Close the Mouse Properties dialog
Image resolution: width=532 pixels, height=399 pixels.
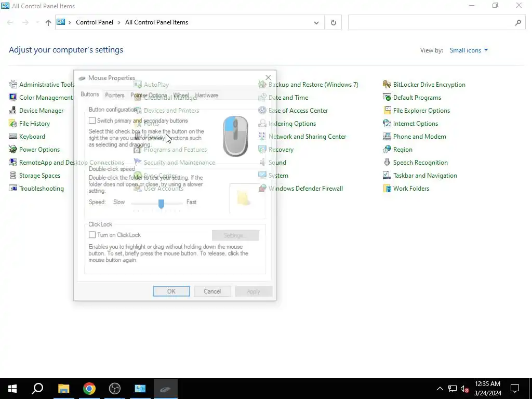coord(268,78)
